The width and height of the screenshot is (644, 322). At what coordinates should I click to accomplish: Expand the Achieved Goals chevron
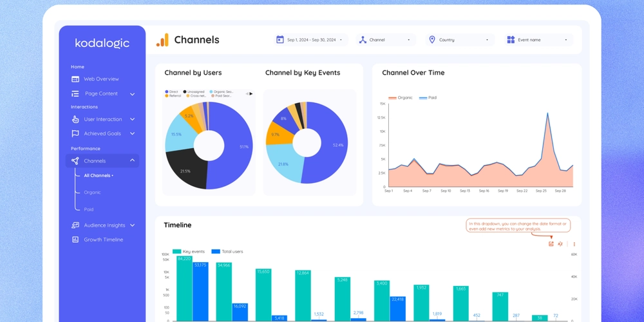132,133
